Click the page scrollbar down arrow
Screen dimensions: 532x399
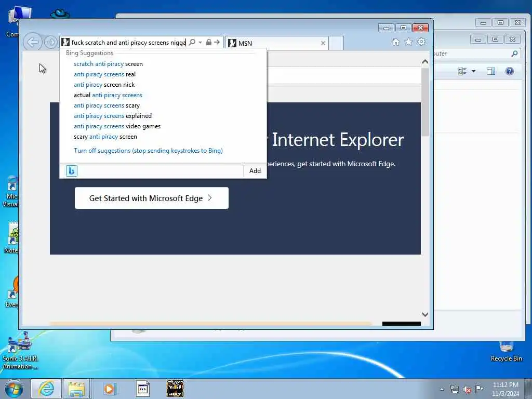point(425,314)
